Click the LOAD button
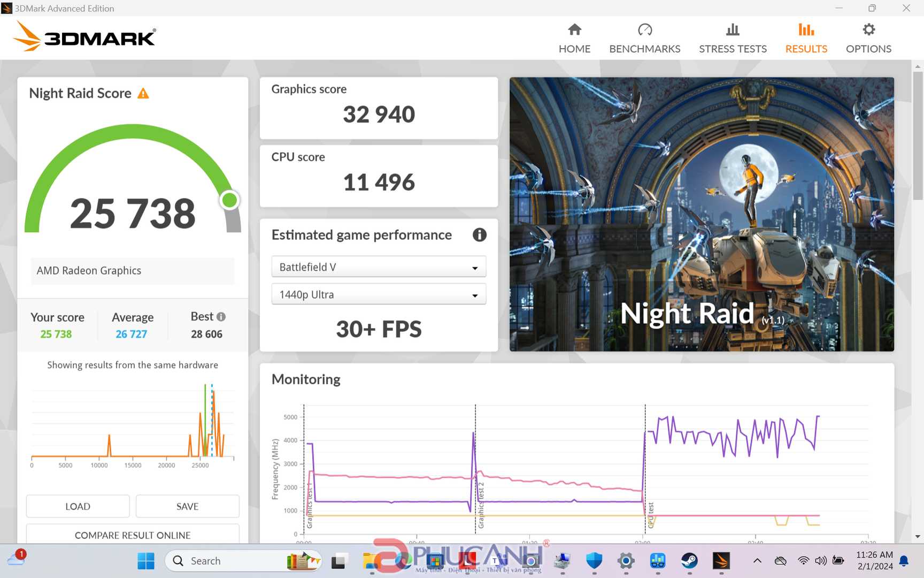 pos(78,506)
